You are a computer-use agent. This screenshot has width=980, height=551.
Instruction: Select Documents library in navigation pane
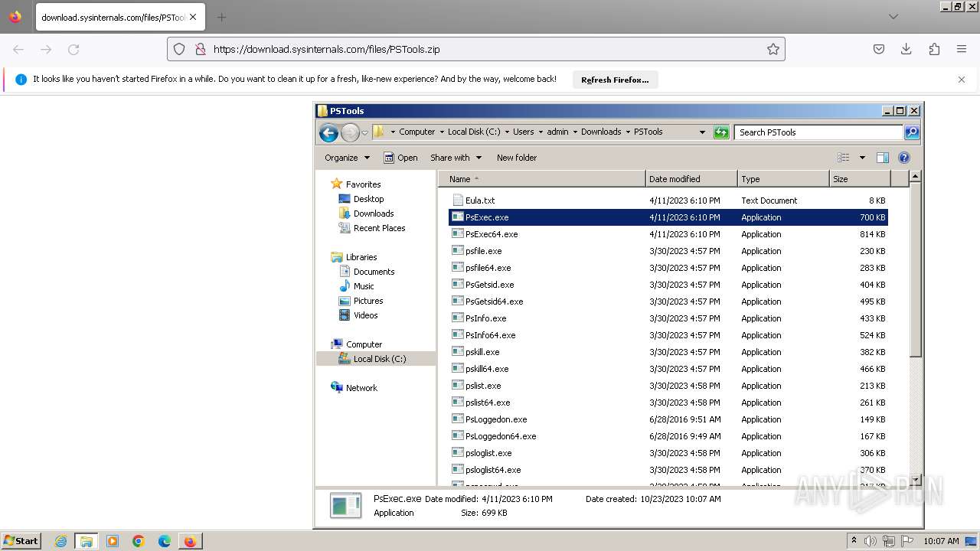[374, 272]
